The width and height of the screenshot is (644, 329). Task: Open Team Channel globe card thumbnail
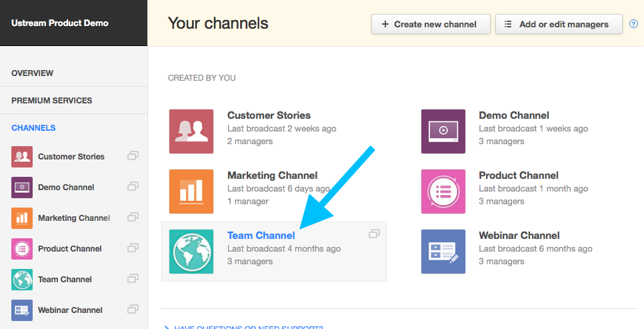click(191, 252)
